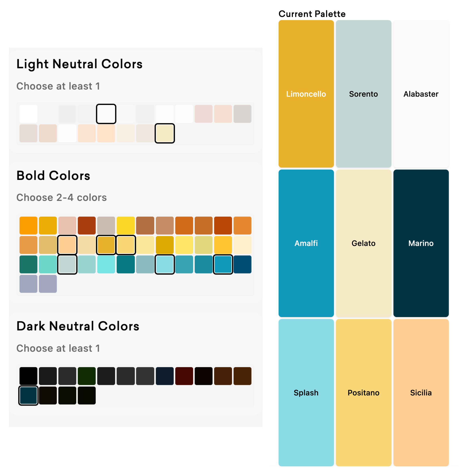Select the pure black Dark Neutral swatch

point(28,376)
